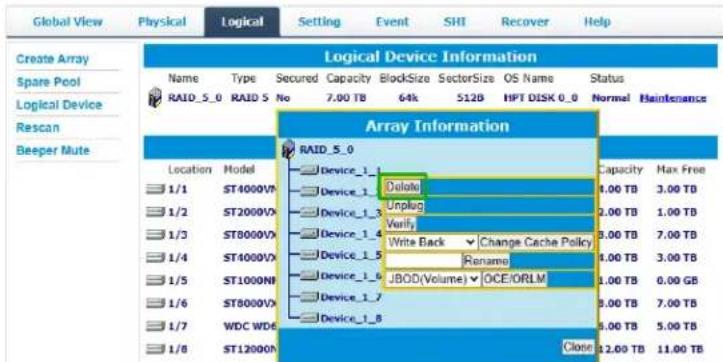Click the Device_1_8 drive icon
This screenshot has height=362, width=723.
309,318
